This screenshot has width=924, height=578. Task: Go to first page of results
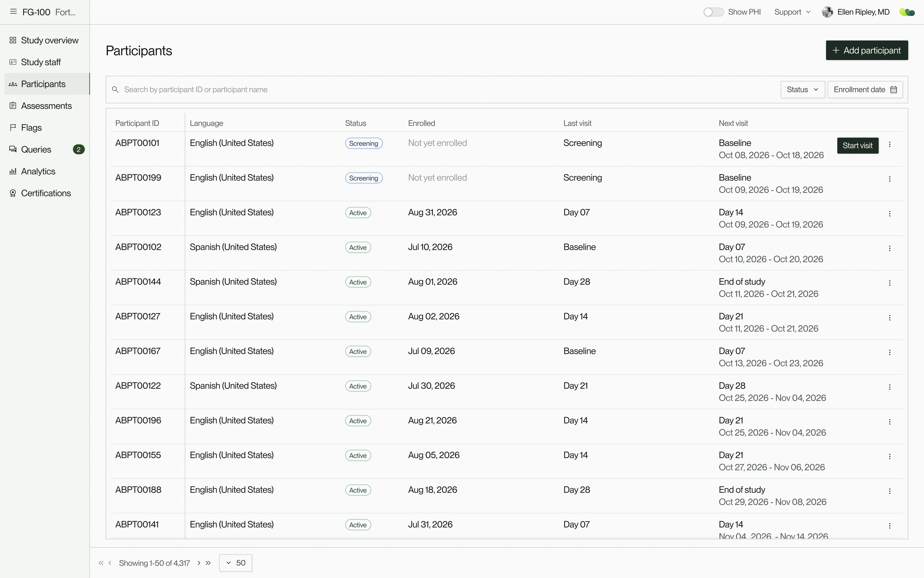[101, 563]
